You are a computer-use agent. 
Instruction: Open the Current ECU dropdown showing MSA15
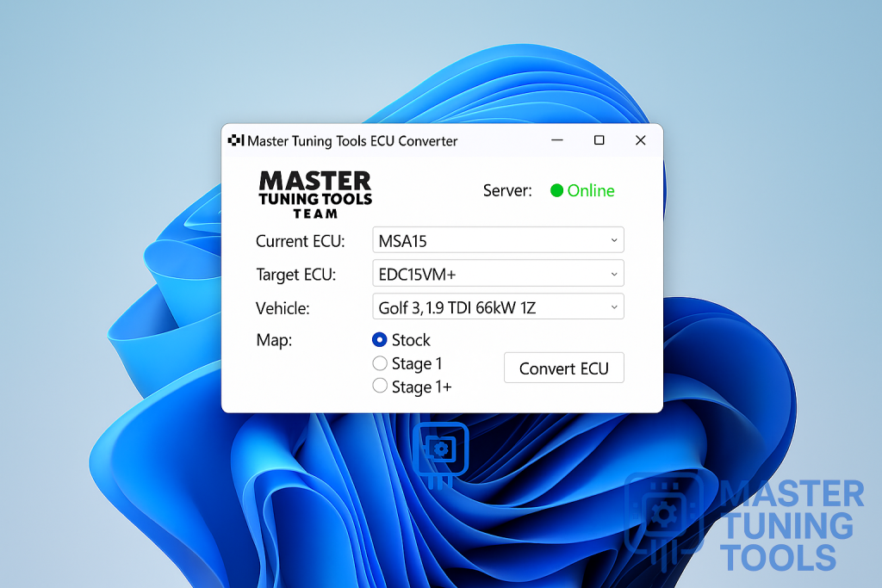(x=498, y=240)
